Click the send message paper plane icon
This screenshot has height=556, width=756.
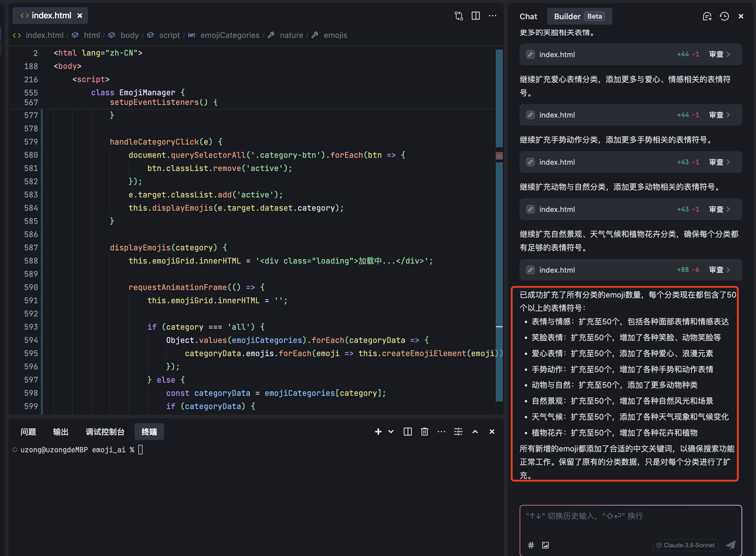coord(730,545)
